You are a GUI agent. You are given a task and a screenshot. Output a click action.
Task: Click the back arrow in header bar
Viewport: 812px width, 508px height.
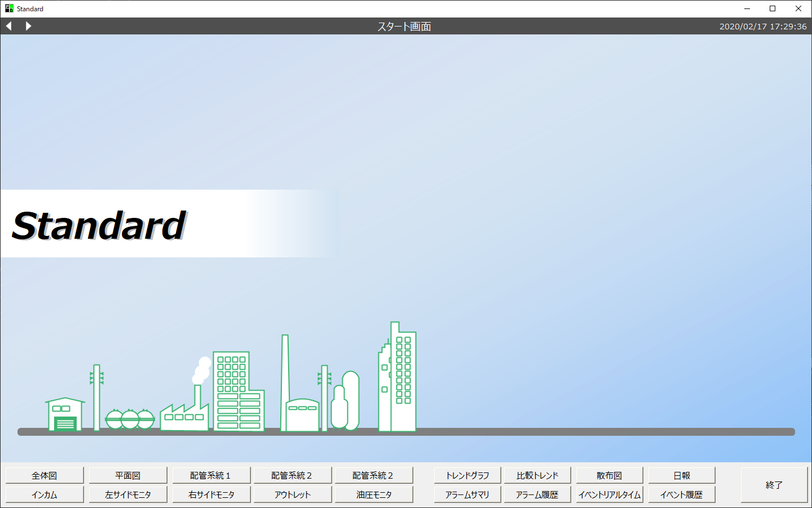(9, 26)
